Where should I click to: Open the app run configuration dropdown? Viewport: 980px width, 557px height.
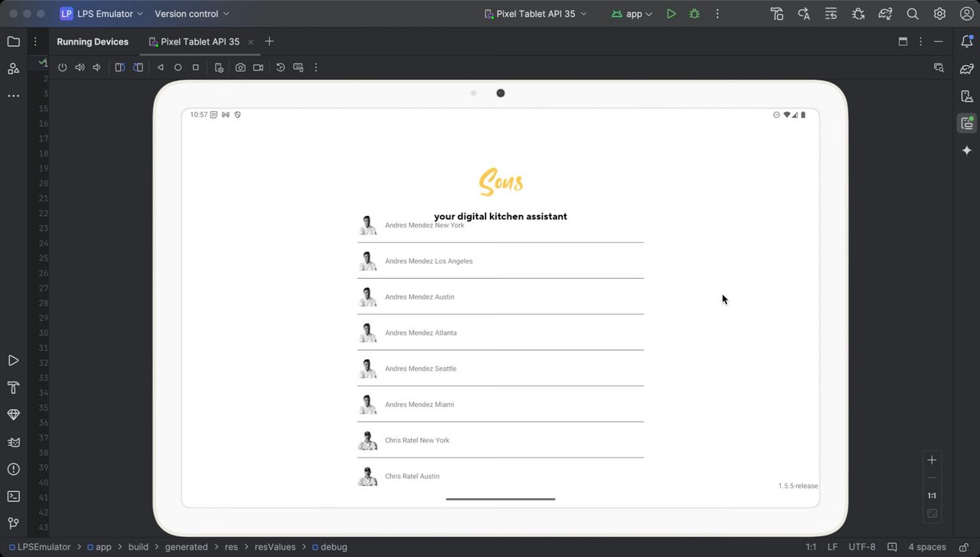632,14
